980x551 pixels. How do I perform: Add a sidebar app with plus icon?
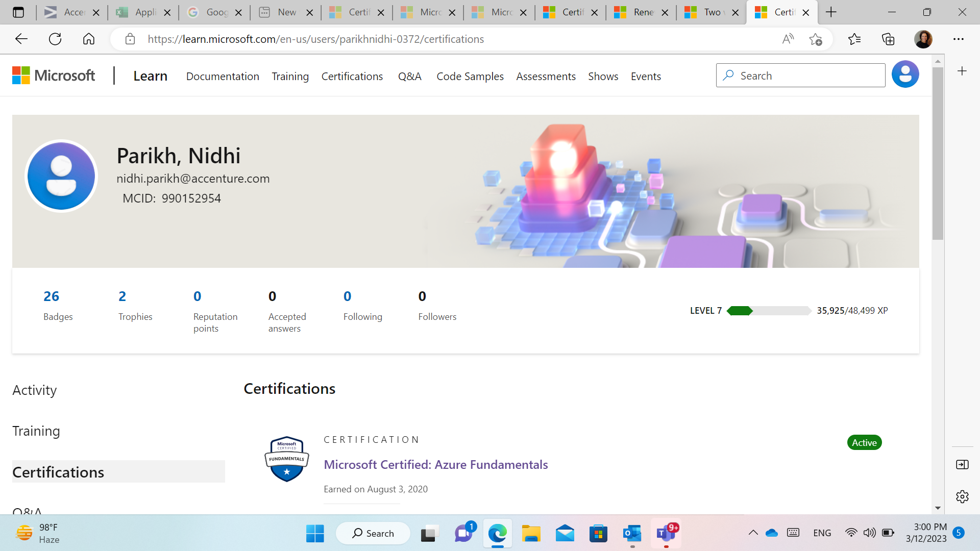(962, 71)
